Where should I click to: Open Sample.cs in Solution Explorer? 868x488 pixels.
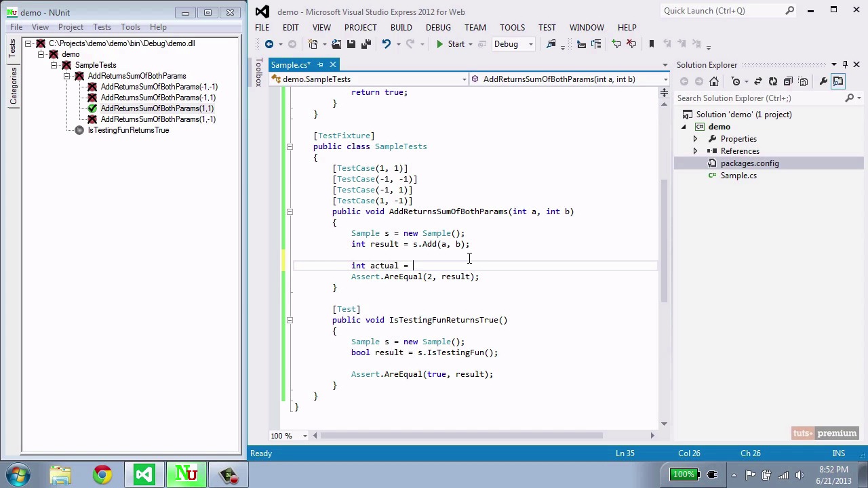click(x=738, y=176)
